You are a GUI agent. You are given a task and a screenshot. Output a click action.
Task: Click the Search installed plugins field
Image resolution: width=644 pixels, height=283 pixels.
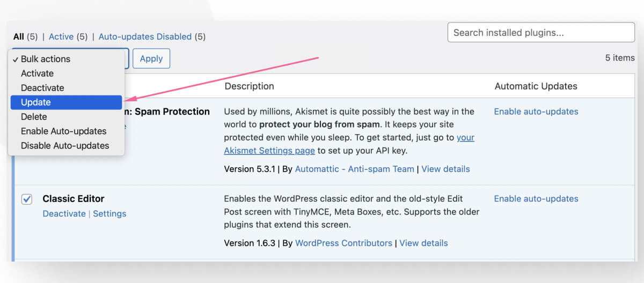pyautogui.click(x=540, y=33)
